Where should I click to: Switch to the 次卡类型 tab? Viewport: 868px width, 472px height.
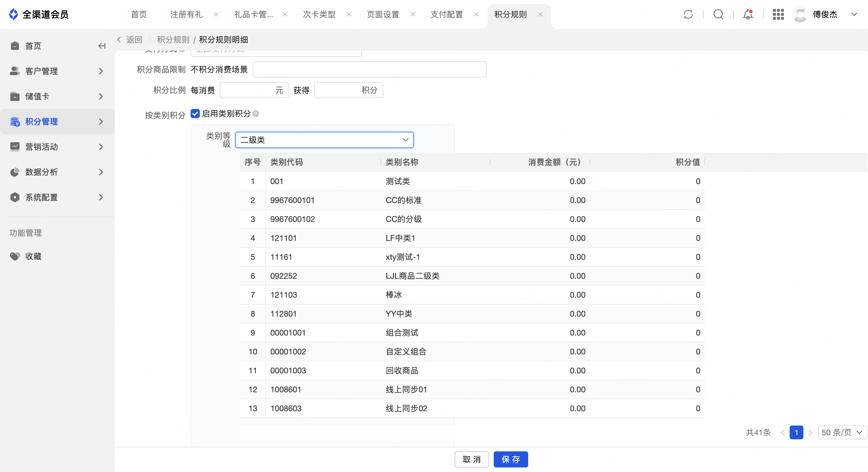(319, 14)
